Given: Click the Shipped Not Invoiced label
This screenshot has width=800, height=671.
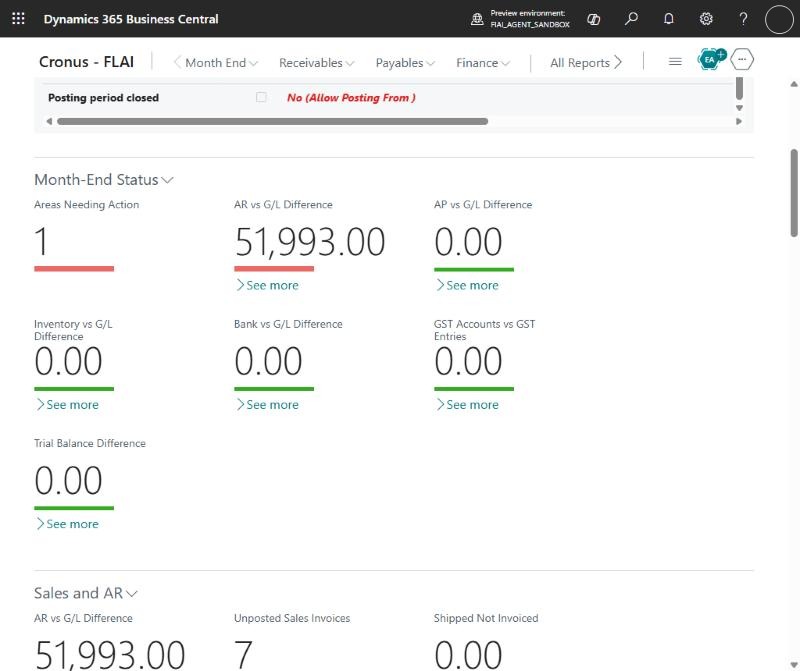Looking at the screenshot, I should point(486,618).
